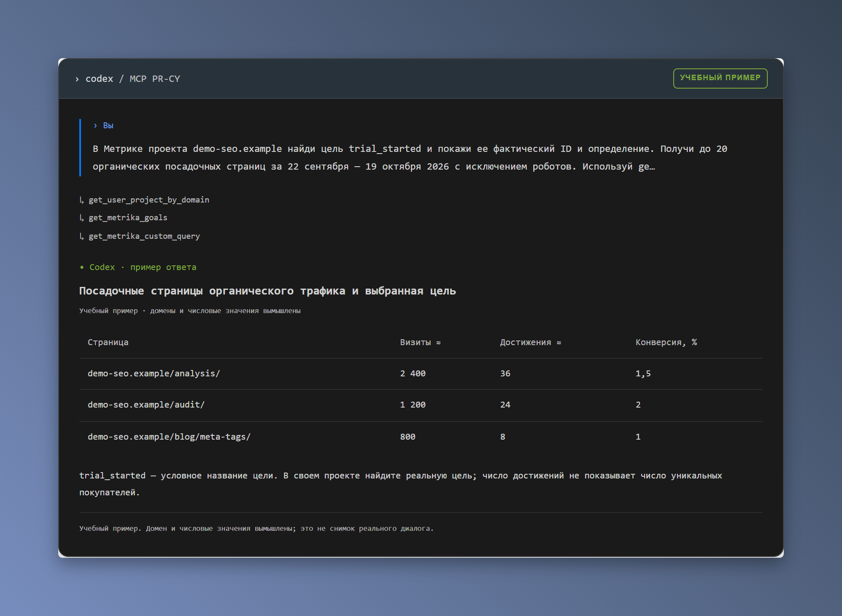Select the codex title text

coord(100,79)
